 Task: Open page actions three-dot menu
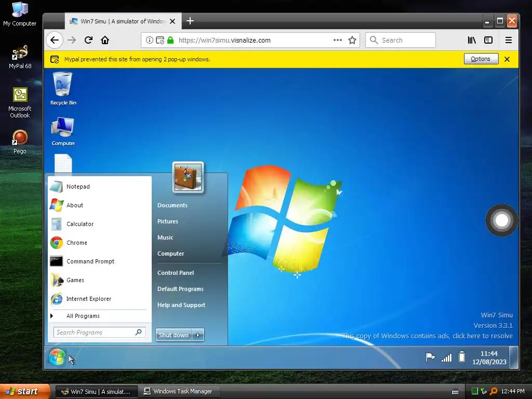point(338,40)
